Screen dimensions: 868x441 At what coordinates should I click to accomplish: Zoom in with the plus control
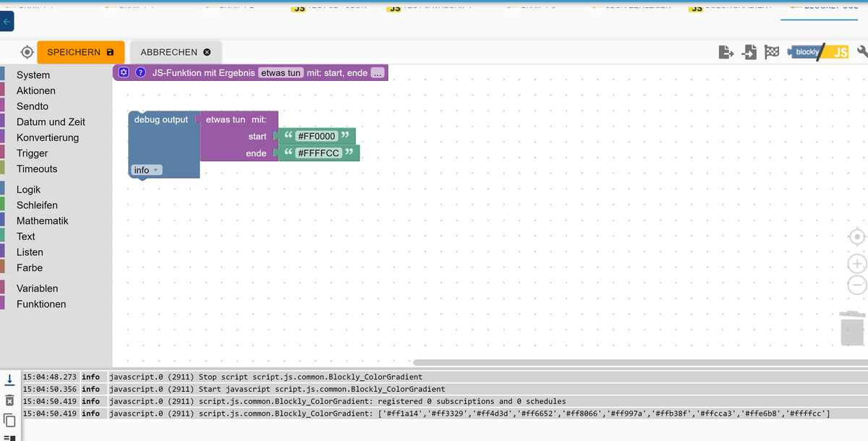tap(857, 264)
